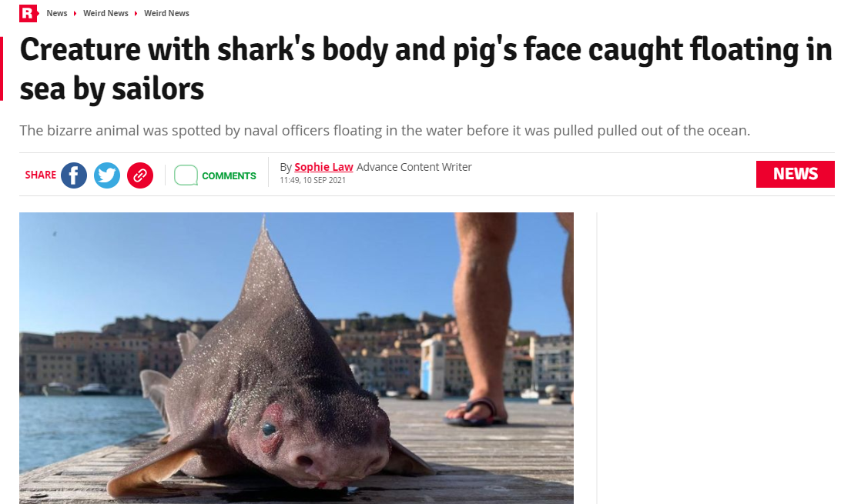
Task: Click the red arrow between Weird News breadcrumbs
Action: (136, 14)
